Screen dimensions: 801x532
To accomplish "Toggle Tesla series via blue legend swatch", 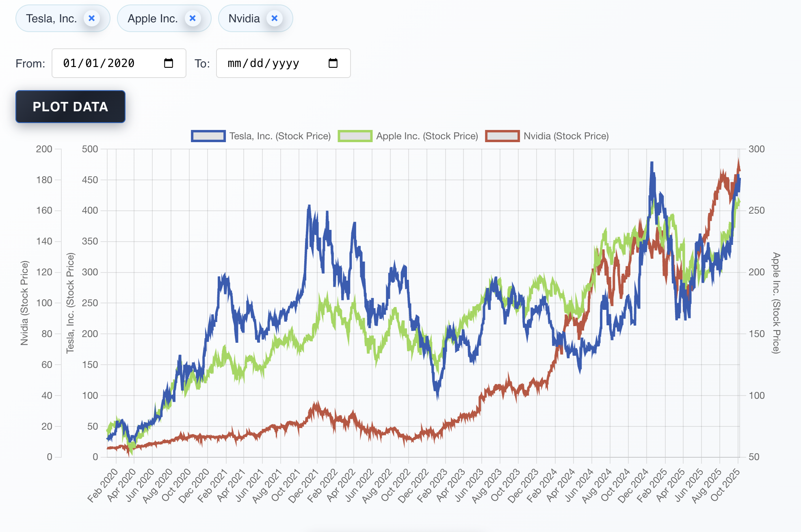I will [208, 136].
